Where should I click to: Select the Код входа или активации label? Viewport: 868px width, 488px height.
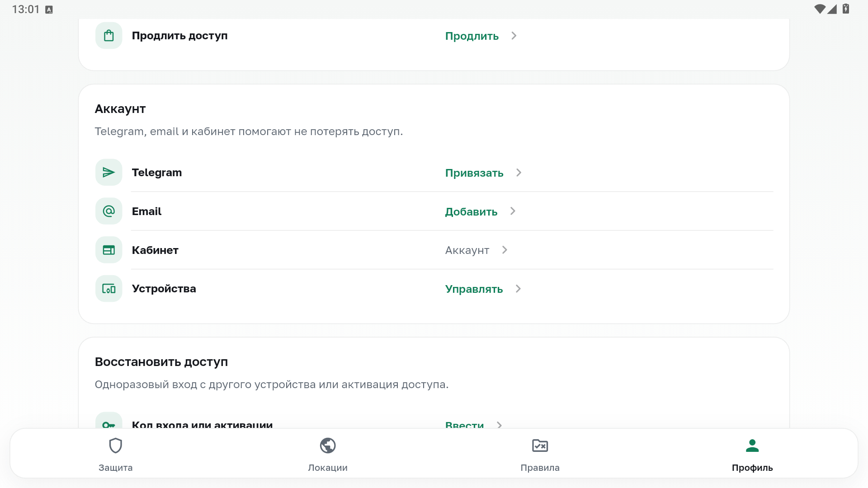coord(202,424)
